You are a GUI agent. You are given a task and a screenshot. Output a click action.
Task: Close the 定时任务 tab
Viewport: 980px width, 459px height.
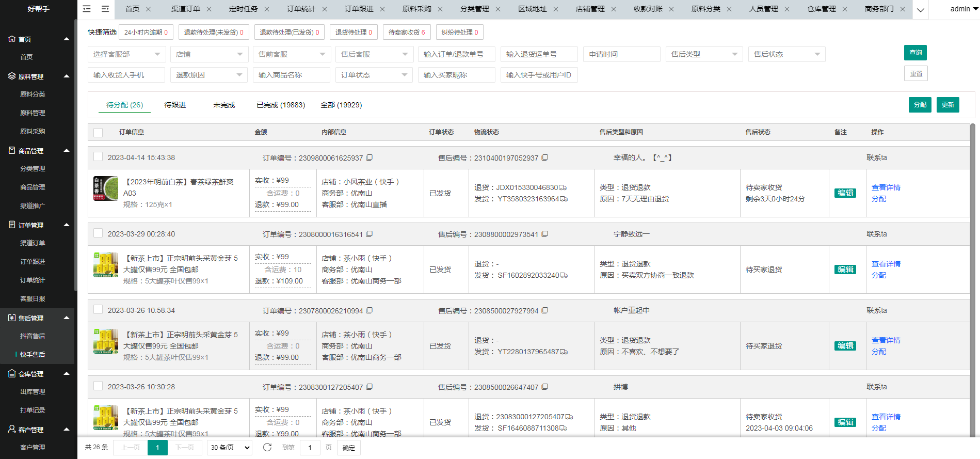click(x=267, y=9)
